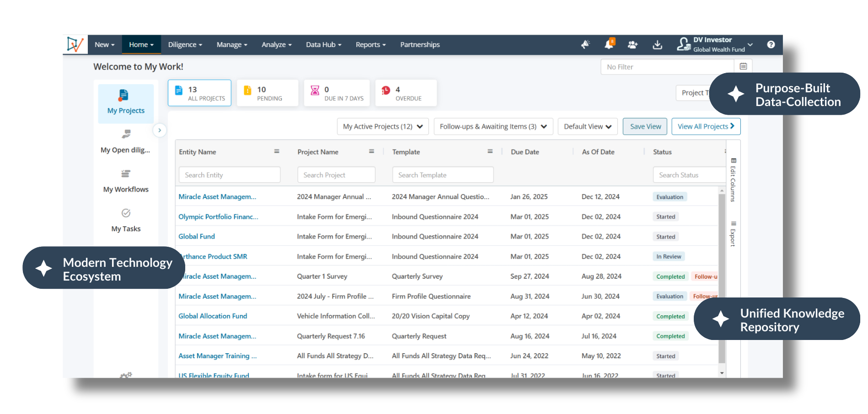This screenshot has width=868, height=414.
Task: Open the users group icon
Action: [x=632, y=44]
